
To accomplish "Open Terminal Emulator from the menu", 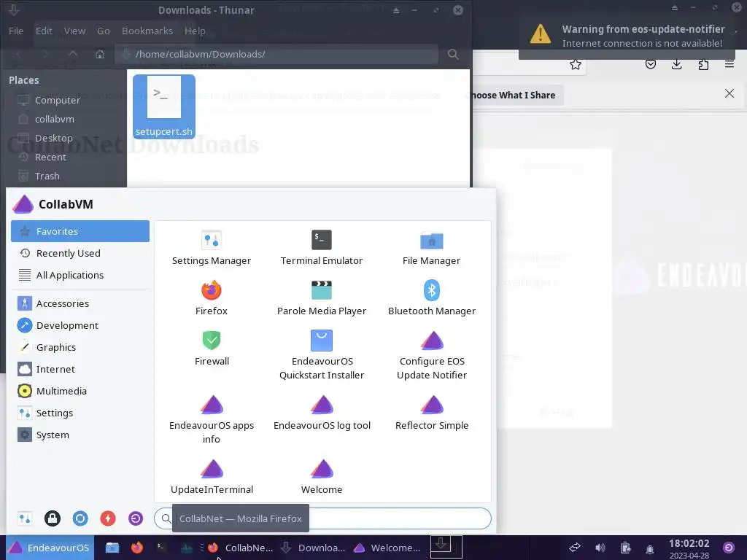I will click(322, 248).
